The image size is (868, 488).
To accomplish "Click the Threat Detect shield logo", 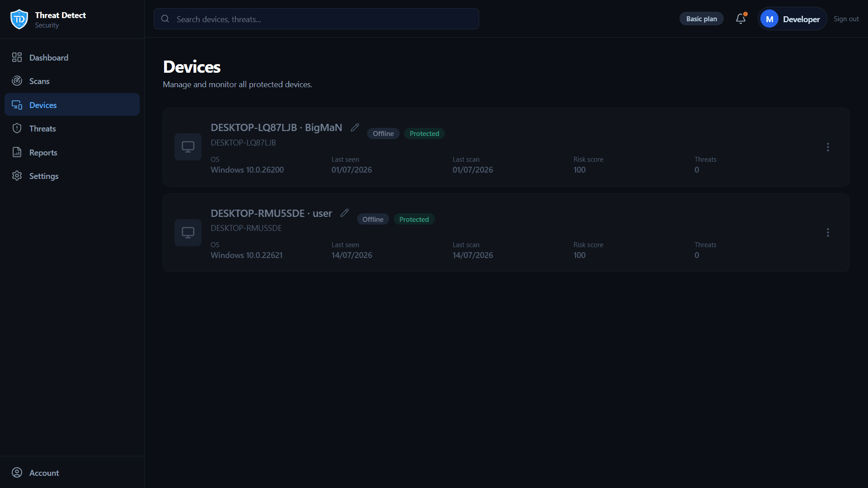I will tap(19, 19).
